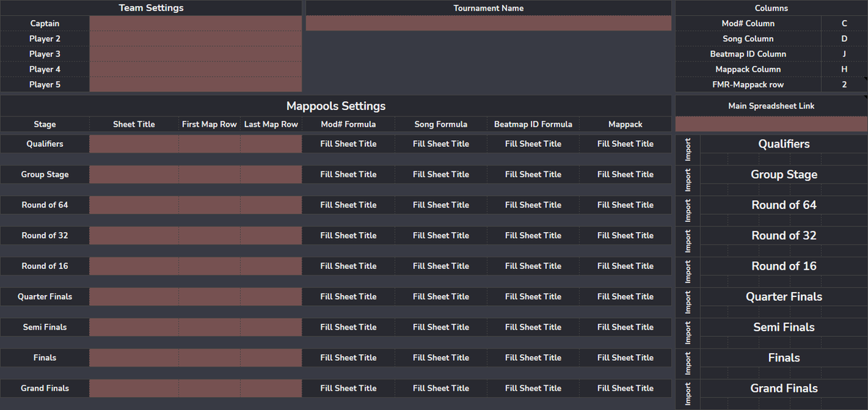The width and height of the screenshot is (868, 410).
Task: Click Import button for Quarter Finals
Action: (688, 302)
